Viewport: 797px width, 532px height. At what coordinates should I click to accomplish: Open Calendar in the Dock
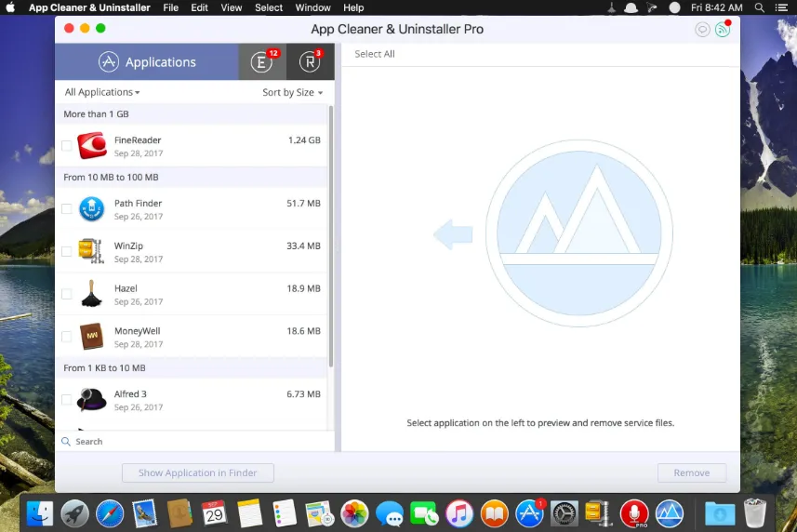tap(215, 513)
